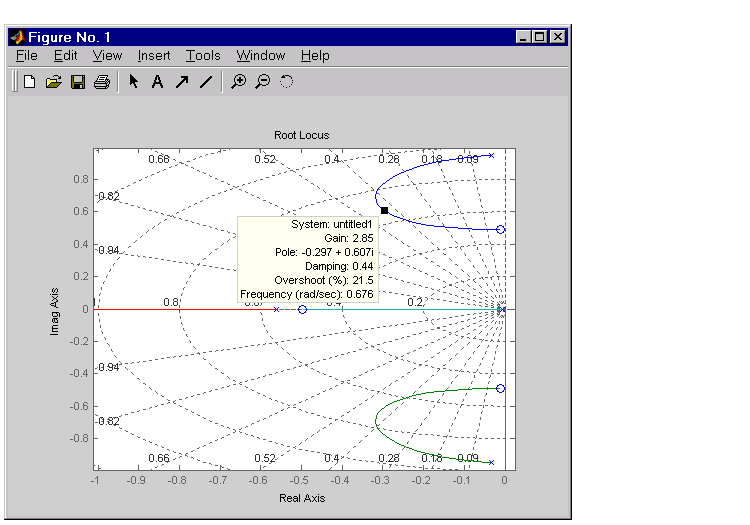750x525 pixels.
Task: Expand the Insert menu
Action: point(154,56)
